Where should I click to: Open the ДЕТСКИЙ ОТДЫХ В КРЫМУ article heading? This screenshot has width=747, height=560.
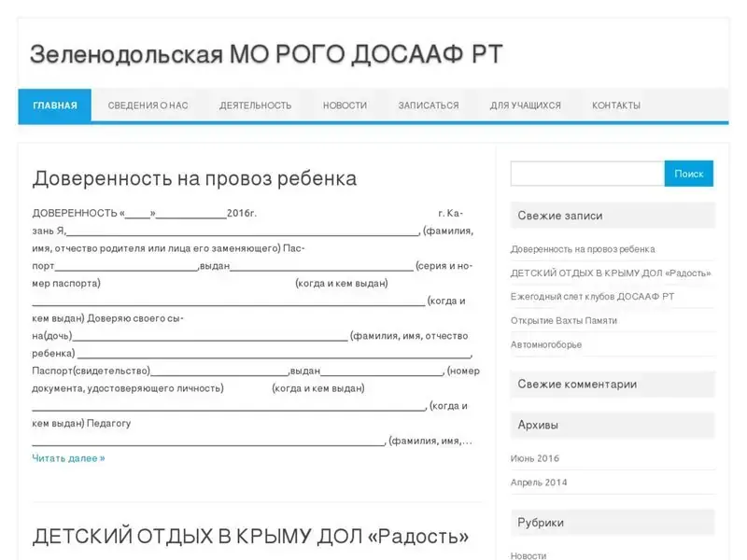click(250, 537)
